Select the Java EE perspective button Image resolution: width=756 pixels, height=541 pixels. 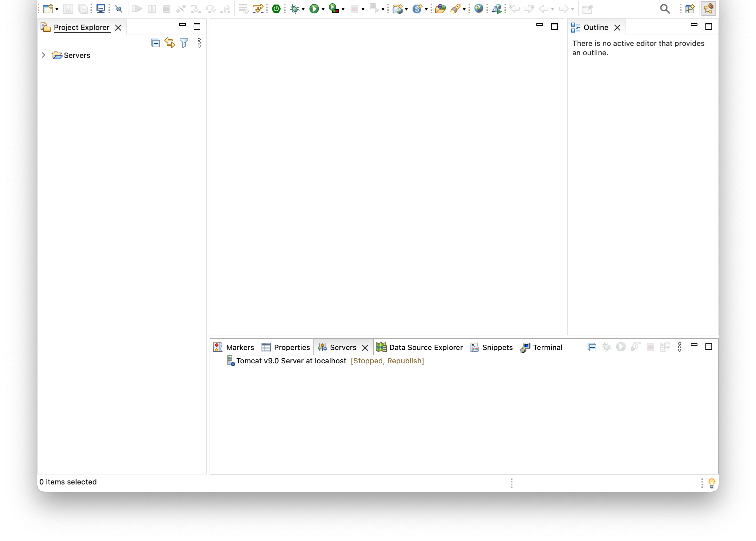coord(708,9)
